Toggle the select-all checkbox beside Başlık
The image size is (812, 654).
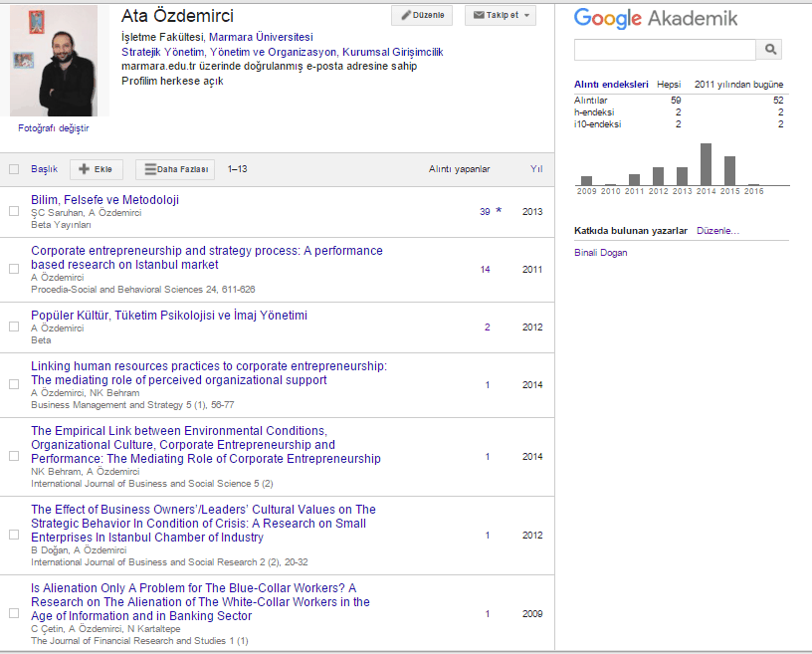[14, 169]
